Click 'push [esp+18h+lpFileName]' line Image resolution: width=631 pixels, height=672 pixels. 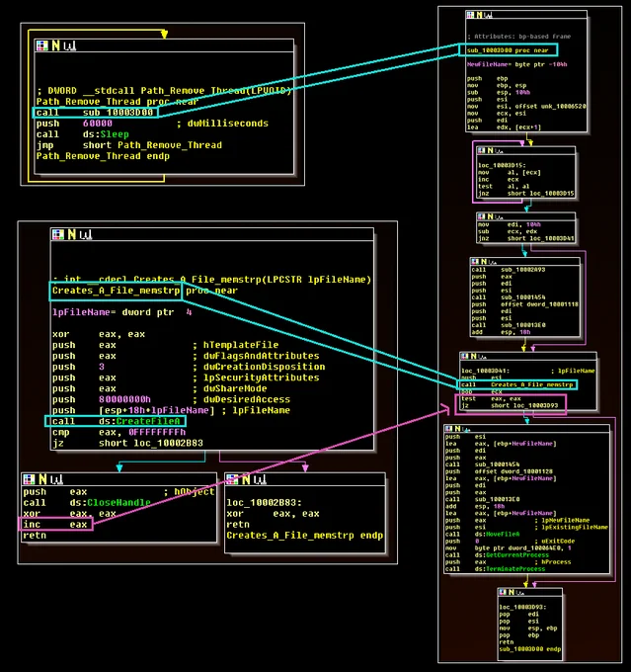[171, 410]
